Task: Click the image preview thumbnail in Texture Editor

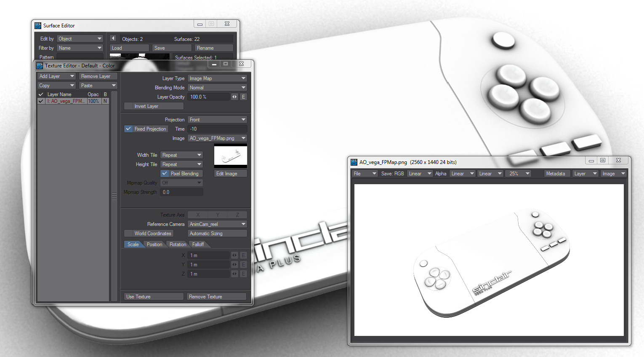Action: tap(231, 156)
